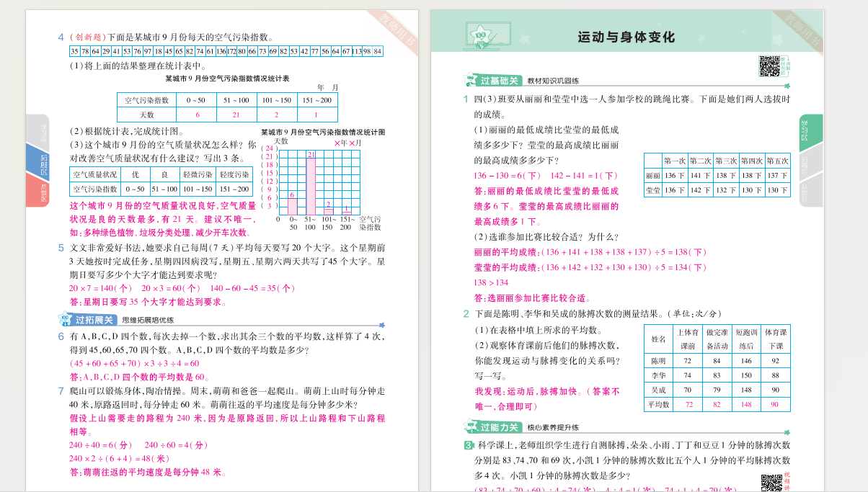Click the 莹莹 row label in the rope-skipping table
868x492 pixels.
653,190
